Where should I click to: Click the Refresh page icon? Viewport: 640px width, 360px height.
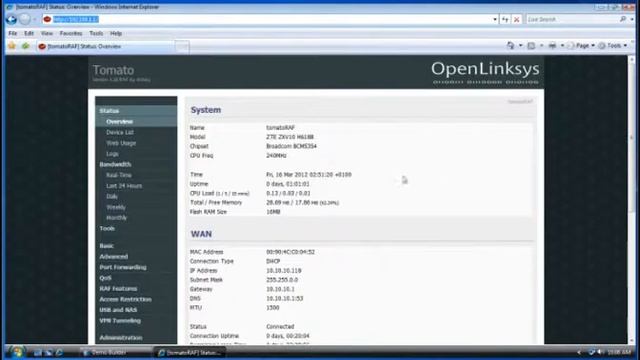[x=505, y=19]
